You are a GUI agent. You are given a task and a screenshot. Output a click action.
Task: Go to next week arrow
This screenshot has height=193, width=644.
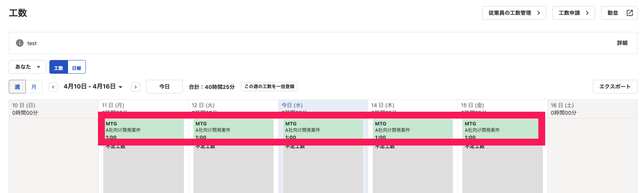click(x=136, y=87)
